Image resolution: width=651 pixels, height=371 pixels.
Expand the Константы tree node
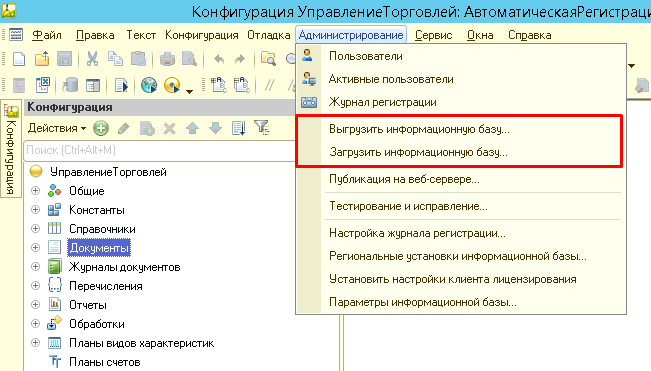pos(36,210)
